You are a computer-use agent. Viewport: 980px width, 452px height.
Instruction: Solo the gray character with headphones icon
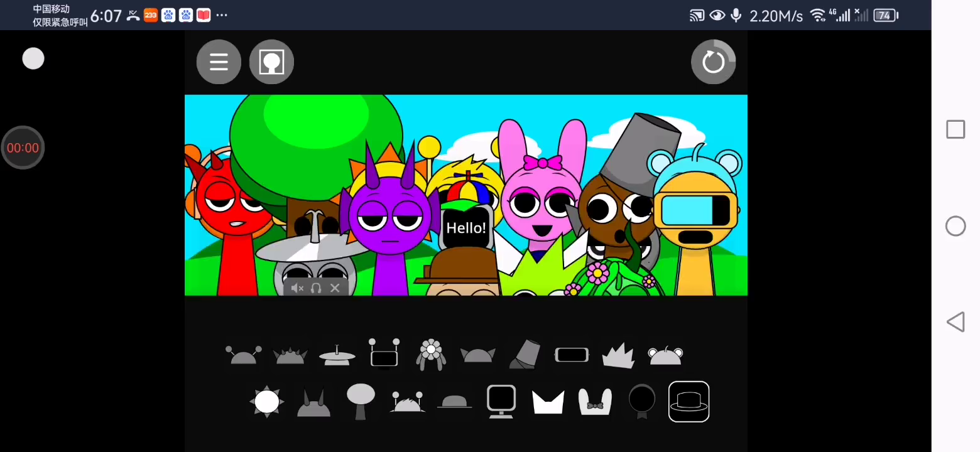point(316,288)
